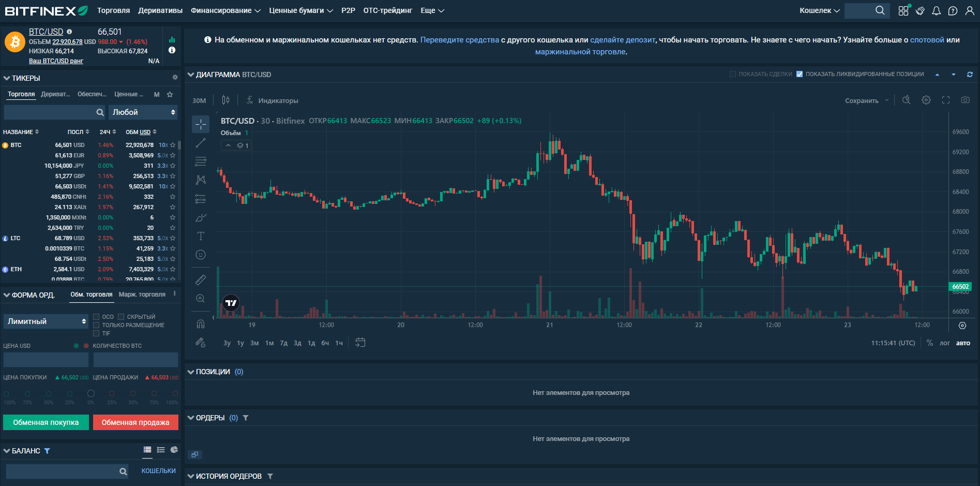Switch balance to pie chart view
The image size is (980, 486).
174,450
